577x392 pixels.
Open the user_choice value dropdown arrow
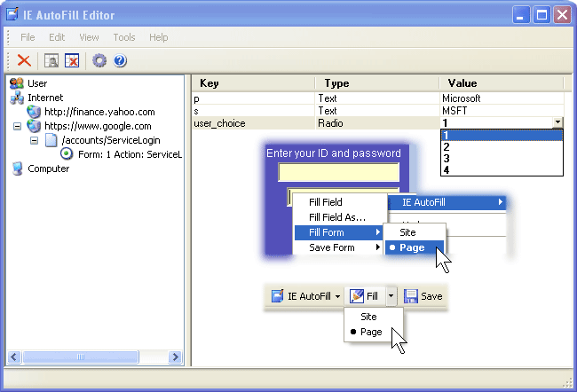557,122
